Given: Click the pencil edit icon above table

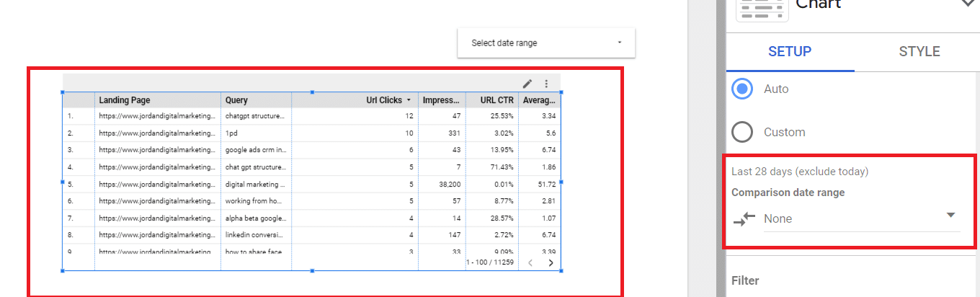Looking at the screenshot, I should [527, 84].
